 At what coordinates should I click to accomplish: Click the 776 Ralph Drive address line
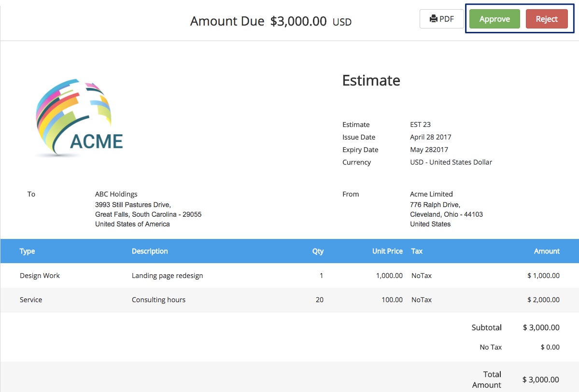click(435, 205)
